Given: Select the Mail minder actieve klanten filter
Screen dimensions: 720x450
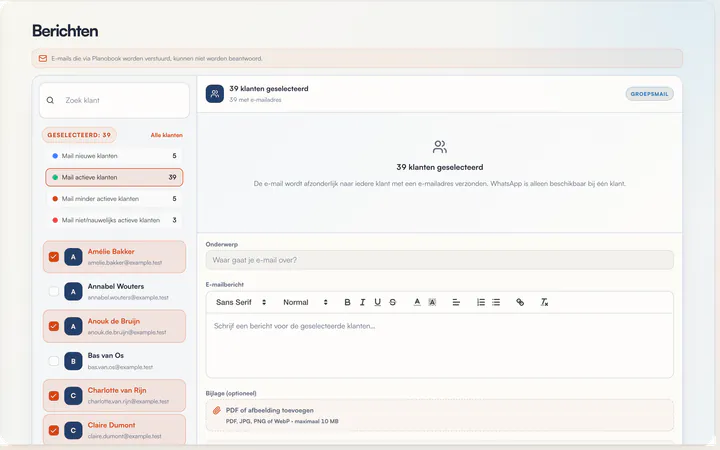Looking at the screenshot, I should click(114, 199).
